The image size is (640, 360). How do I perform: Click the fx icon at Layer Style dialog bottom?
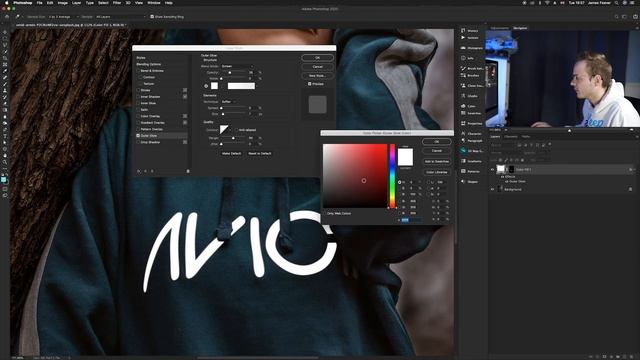coord(139,171)
